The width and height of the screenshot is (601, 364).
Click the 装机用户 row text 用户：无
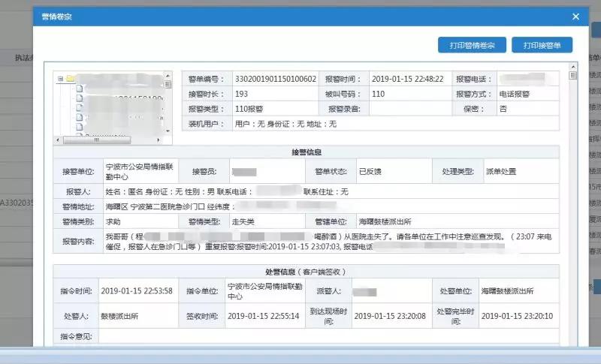249,124
